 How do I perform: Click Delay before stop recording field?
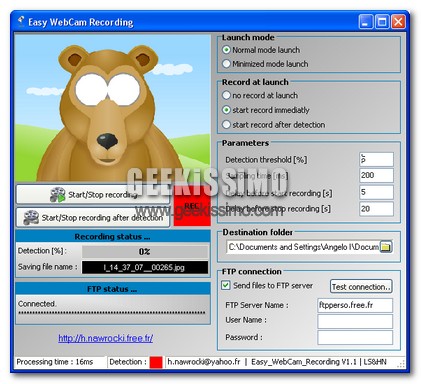point(376,209)
